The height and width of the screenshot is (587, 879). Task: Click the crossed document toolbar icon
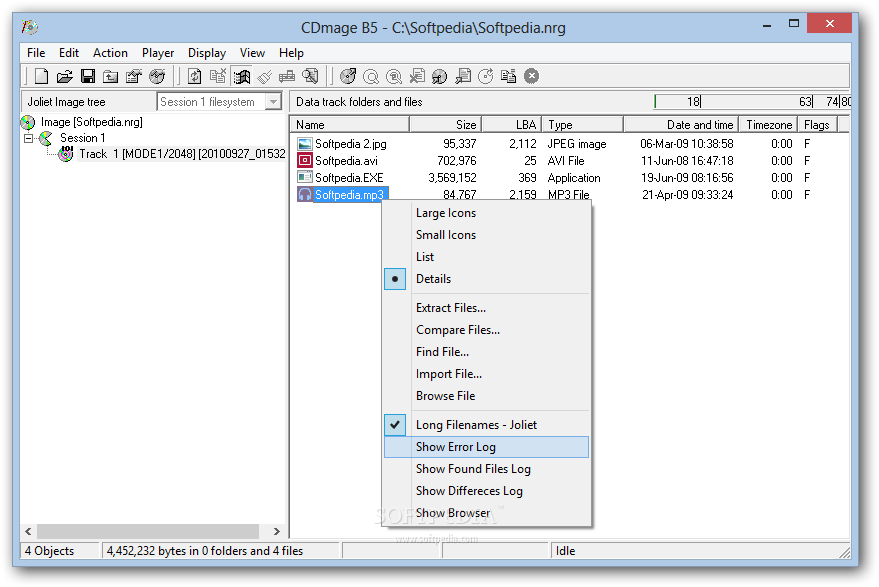(417, 76)
